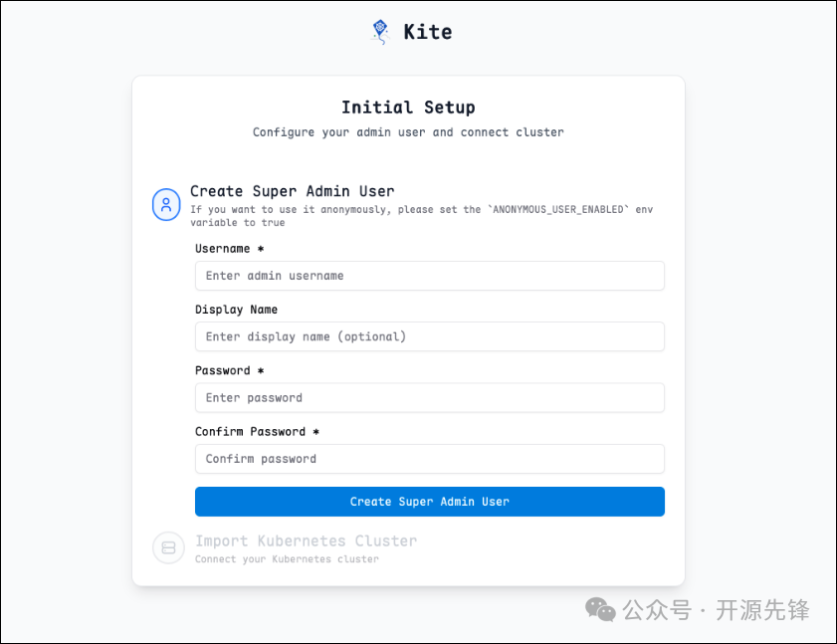Click the Enter password field

click(429, 397)
